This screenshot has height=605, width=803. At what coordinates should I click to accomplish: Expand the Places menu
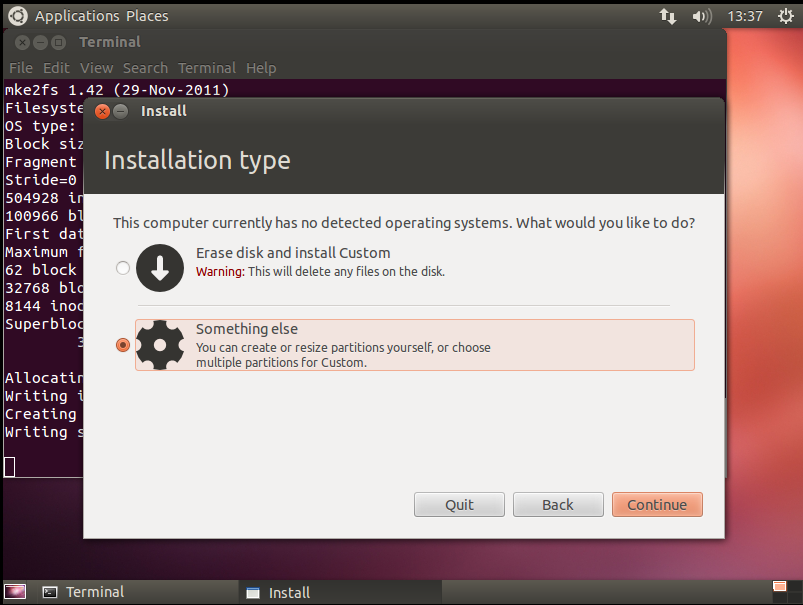tap(147, 16)
